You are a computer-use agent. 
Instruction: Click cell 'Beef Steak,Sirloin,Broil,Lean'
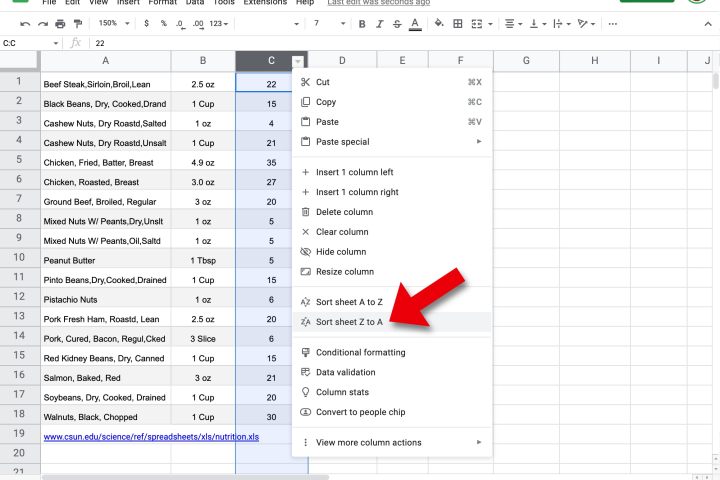106,84
